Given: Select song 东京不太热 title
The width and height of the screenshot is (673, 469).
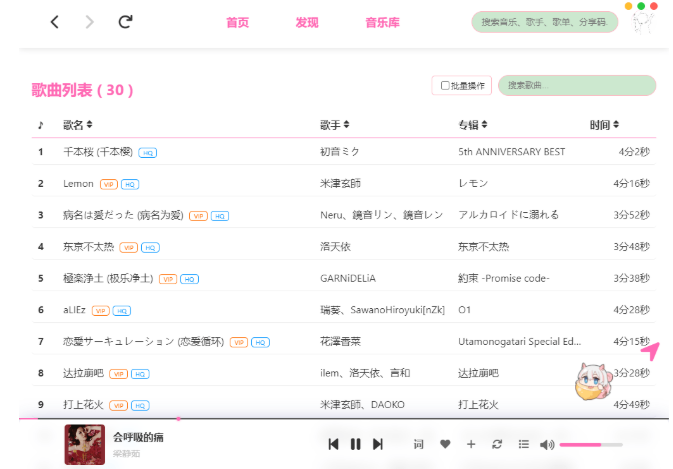Looking at the screenshot, I should 88,247.
